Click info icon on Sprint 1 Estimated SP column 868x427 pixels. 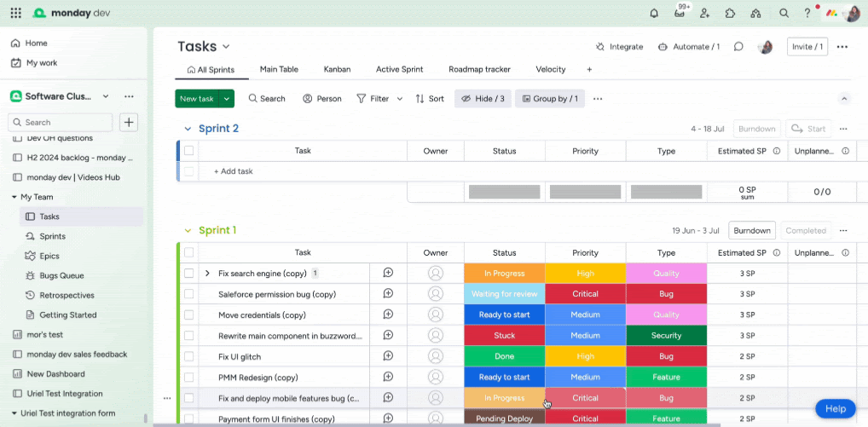pos(777,253)
